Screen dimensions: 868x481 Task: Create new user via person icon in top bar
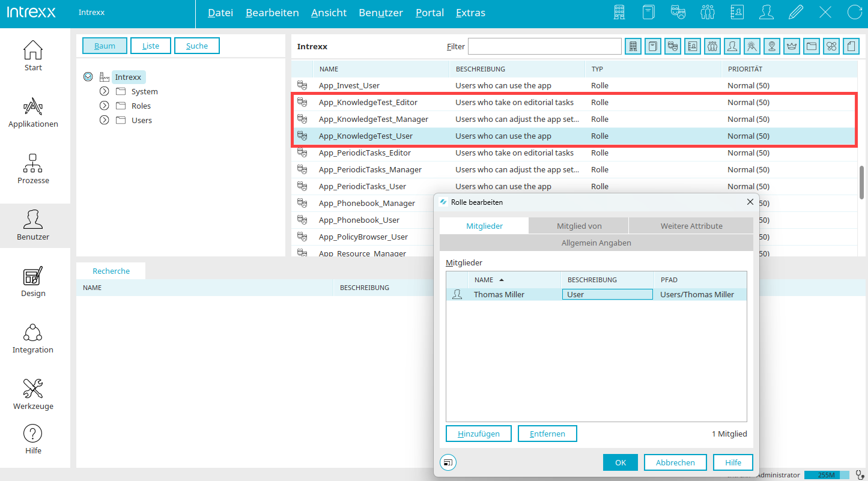tap(766, 12)
